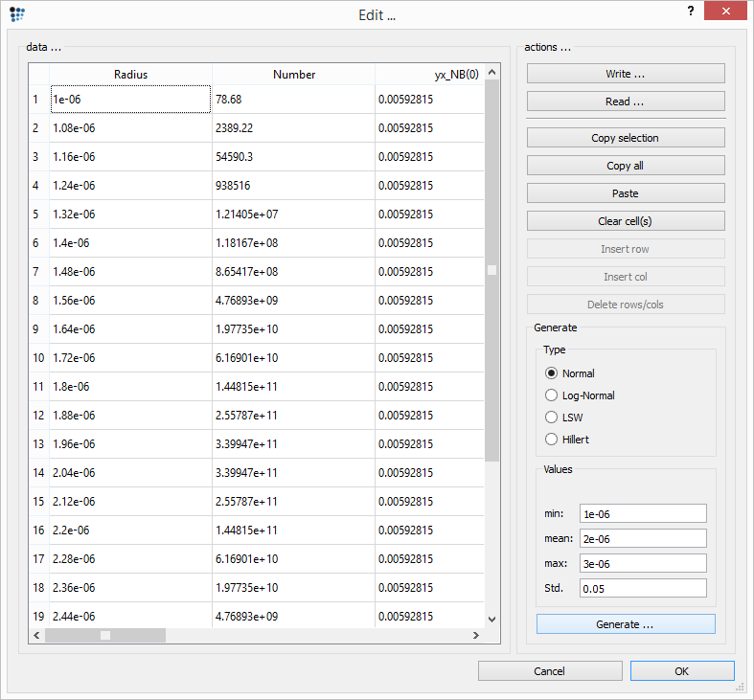Click the horizontal scrollbar thumb
Screen dimensions: 754x700
tap(105, 636)
